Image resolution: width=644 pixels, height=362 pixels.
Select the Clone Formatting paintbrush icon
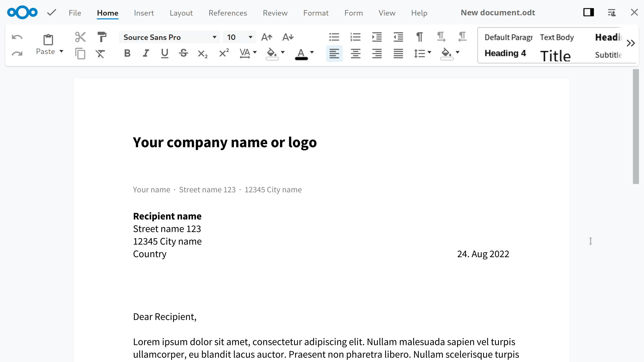[102, 37]
